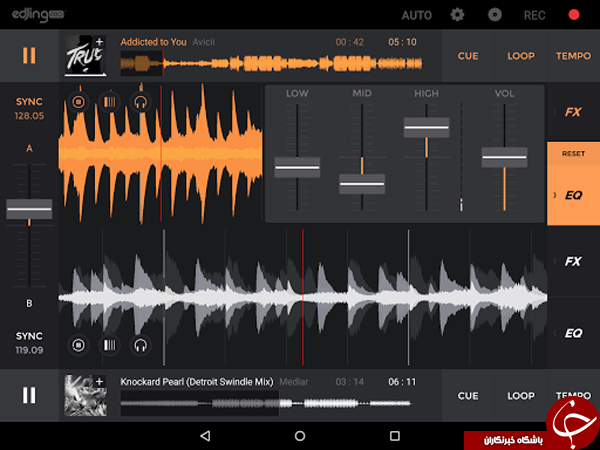
Task: Open deck A LOOP panel
Action: [521, 56]
